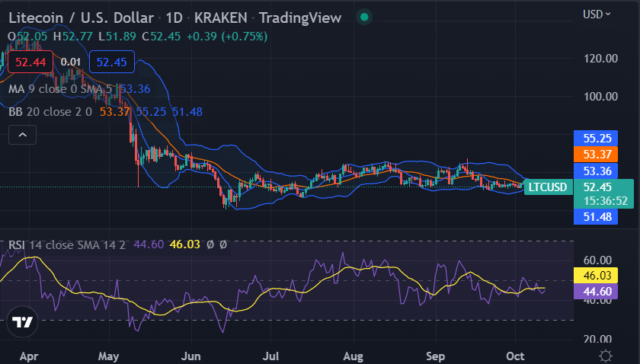The image size is (640, 364).
Task: Click the green market status dot
Action: click(364, 18)
